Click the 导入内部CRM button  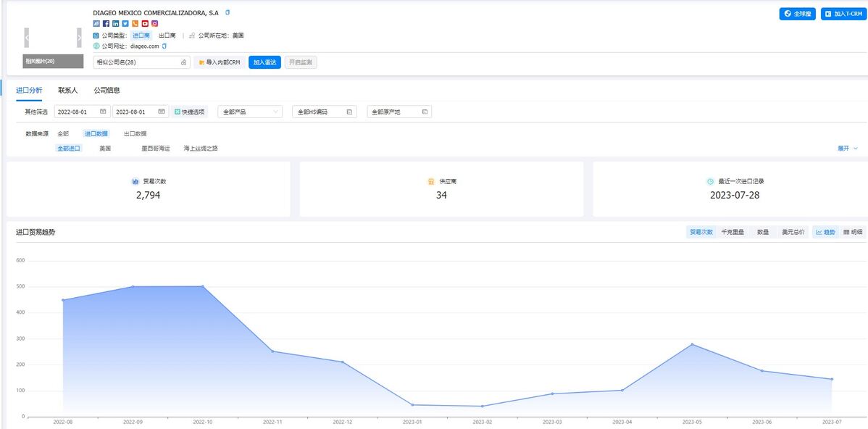pyautogui.click(x=220, y=62)
